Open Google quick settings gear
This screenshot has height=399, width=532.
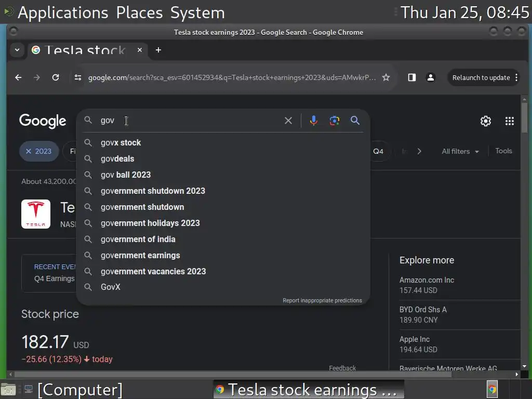pyautogui.click(x=486, y=121)
